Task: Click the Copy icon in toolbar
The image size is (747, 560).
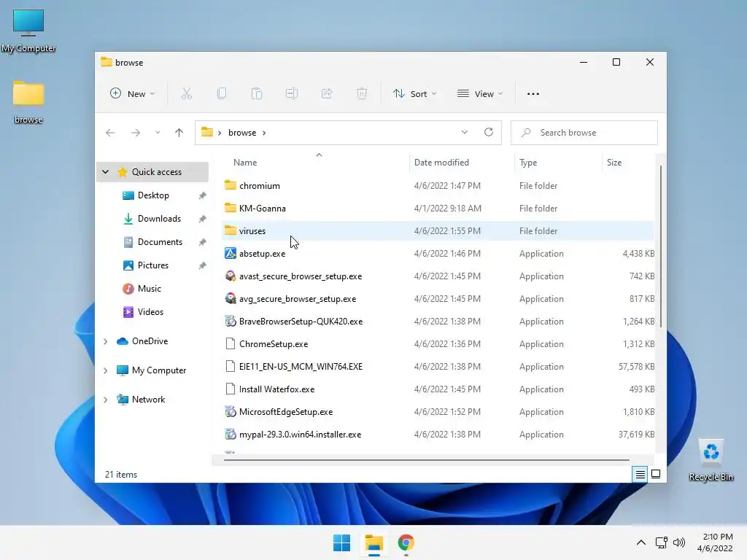Action: point(222,94)
